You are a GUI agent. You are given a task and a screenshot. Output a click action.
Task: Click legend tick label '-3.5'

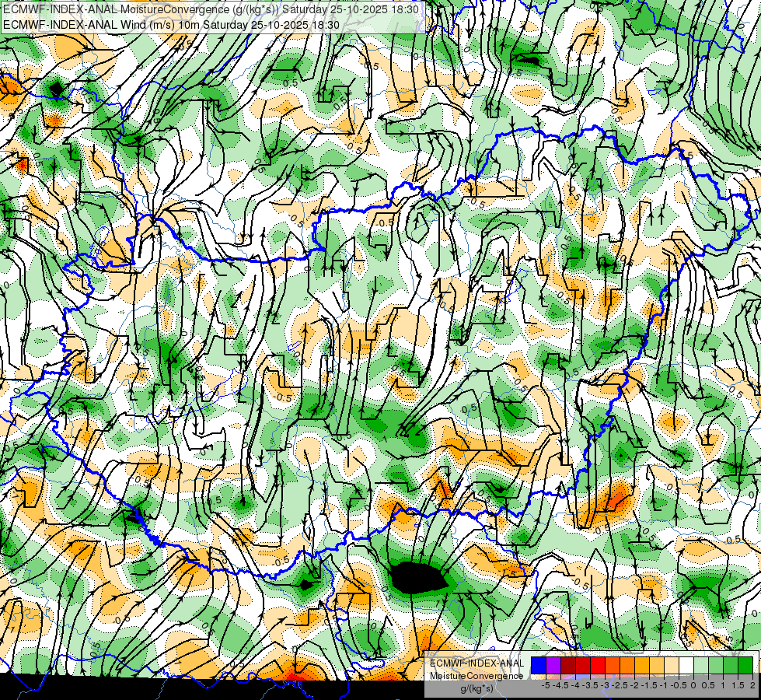coord(590,685)
